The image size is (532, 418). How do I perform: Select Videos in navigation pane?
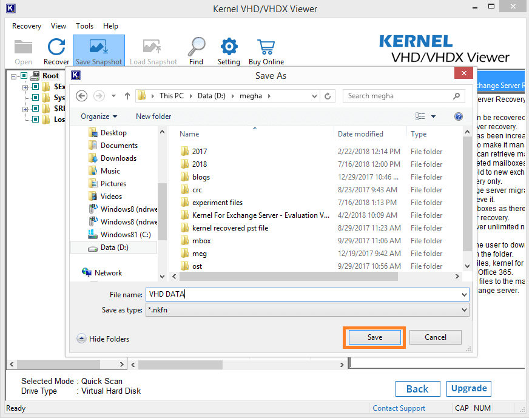click(x=105, y=197)
